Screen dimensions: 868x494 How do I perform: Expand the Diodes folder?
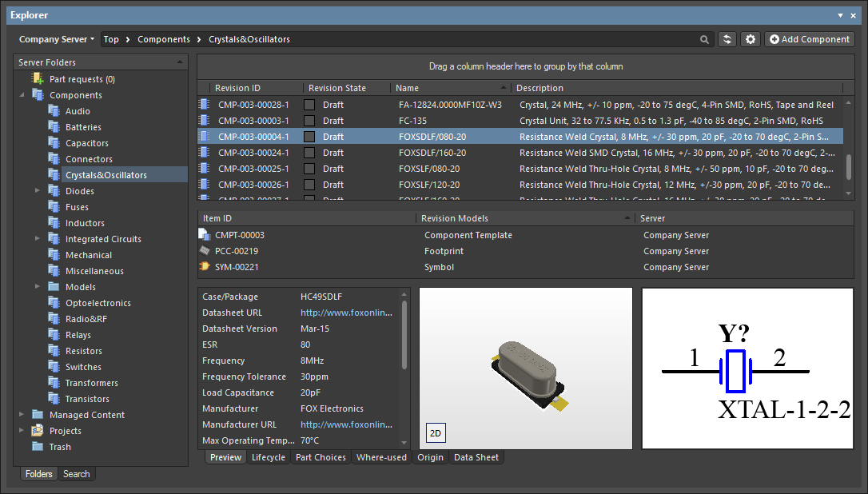tap(37, 191)
